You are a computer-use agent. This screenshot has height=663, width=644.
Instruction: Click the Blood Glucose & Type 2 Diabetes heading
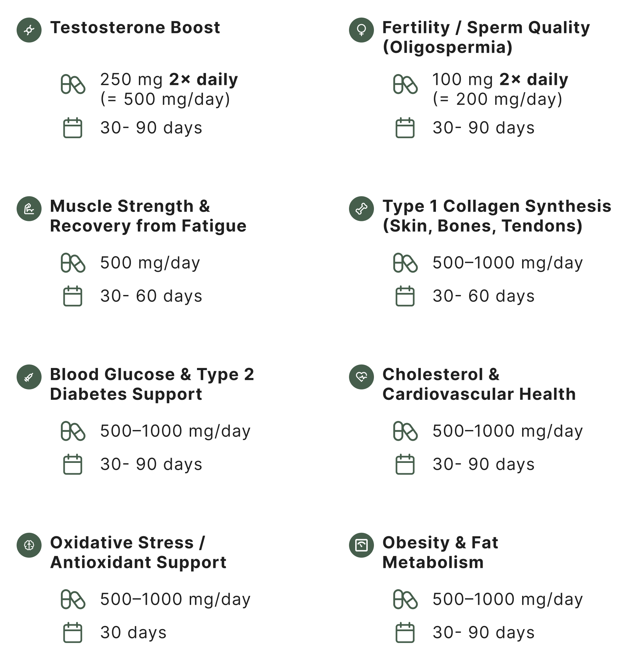click(152, 384)
